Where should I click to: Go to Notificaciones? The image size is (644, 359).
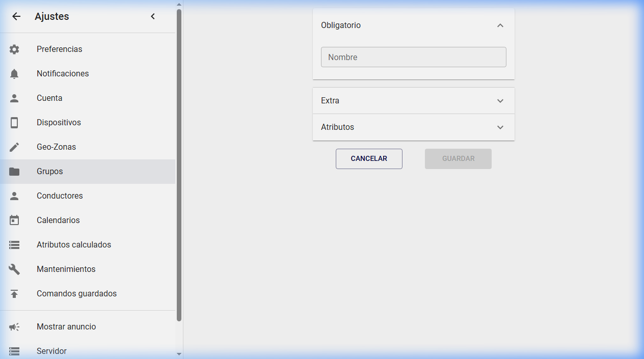click(88, 74)
